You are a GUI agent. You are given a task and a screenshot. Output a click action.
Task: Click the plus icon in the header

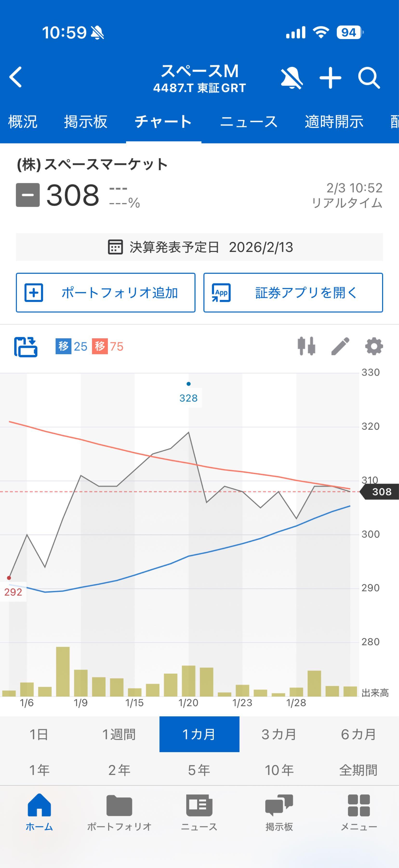coord(331,77)
